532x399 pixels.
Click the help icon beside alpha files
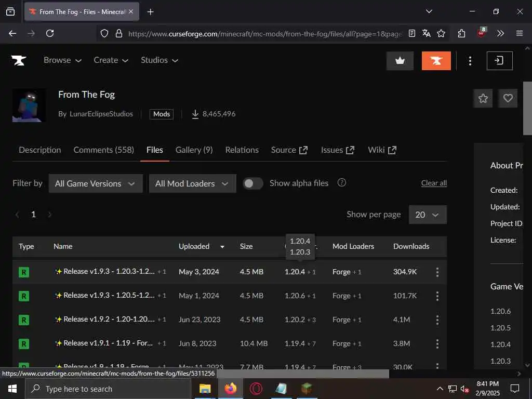(x=342, y=182)
